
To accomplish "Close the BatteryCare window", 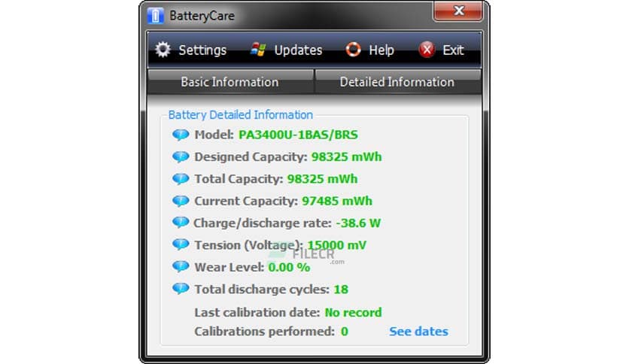I will coord(458,11).
